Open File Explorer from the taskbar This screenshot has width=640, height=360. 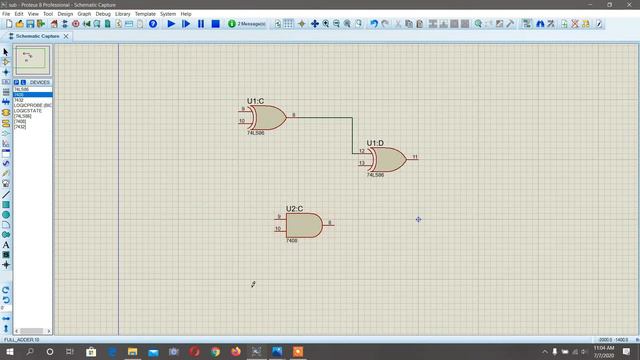click(x=133, y=351)
